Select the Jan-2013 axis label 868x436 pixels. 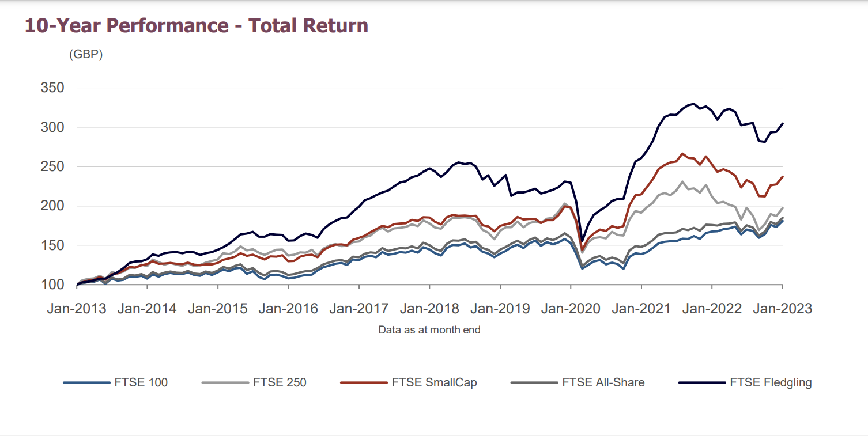coord(77,308)
